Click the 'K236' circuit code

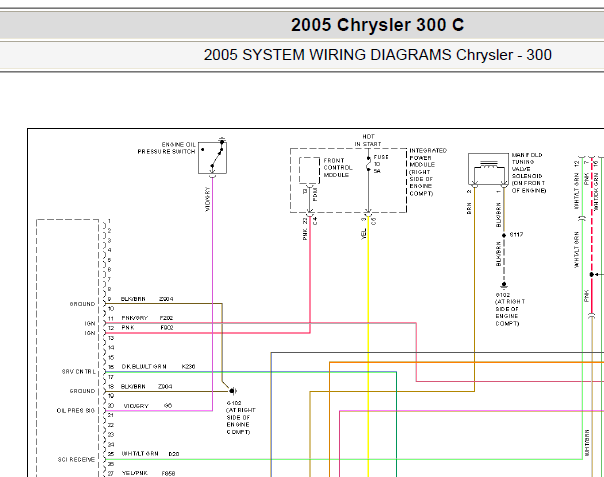click(x=188, y=366)
